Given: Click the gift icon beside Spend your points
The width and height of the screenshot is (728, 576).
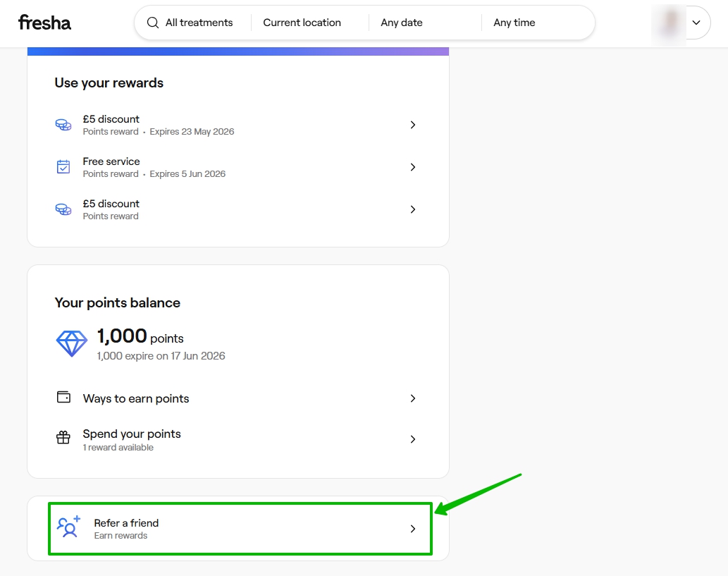Looking at the screenshot, I should (63, 439).
